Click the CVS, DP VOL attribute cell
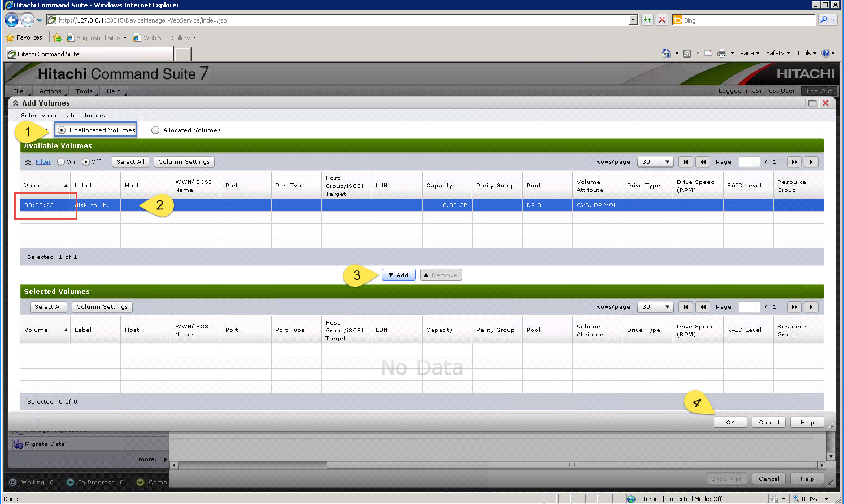The width and height of the screenshot is (844, 504). [597, 205]
